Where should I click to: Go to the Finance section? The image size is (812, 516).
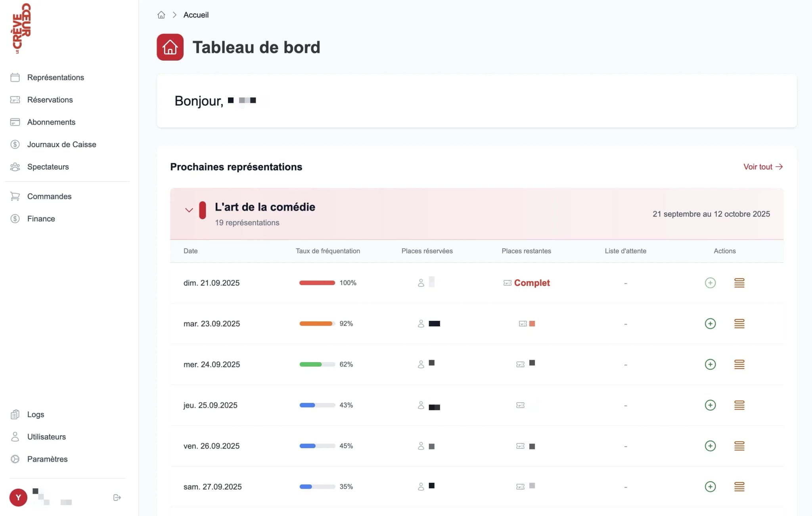coord(41,219)
